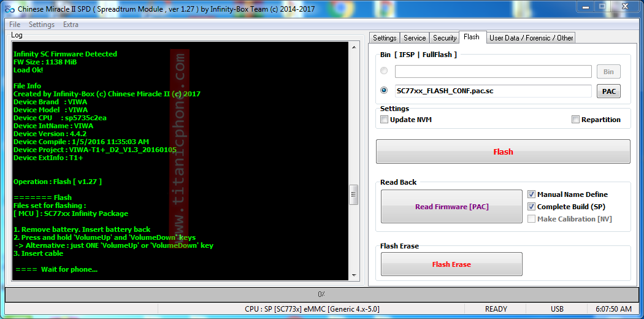Click the Read Firmware [PAC] button

[451, 207]
